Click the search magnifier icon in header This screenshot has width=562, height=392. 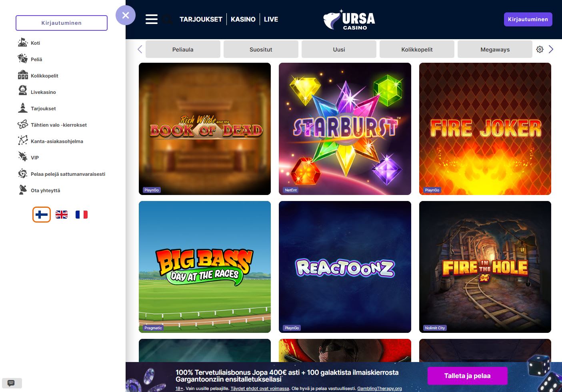tap(168, 19)
